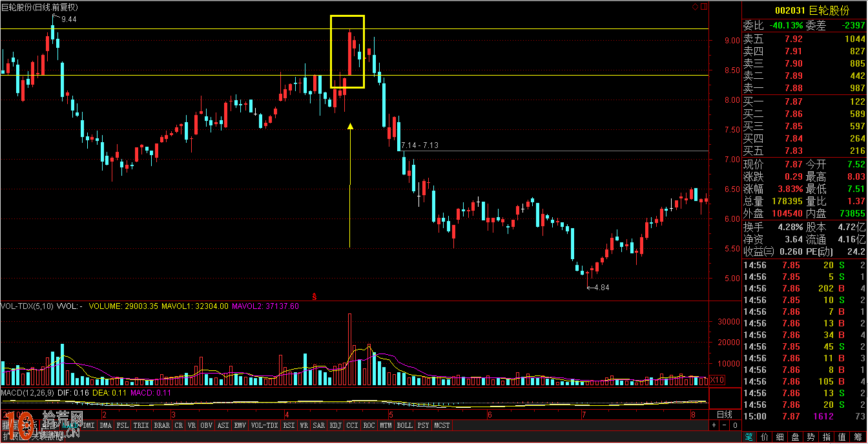Switch to the RSI indicator

point(289,425)
